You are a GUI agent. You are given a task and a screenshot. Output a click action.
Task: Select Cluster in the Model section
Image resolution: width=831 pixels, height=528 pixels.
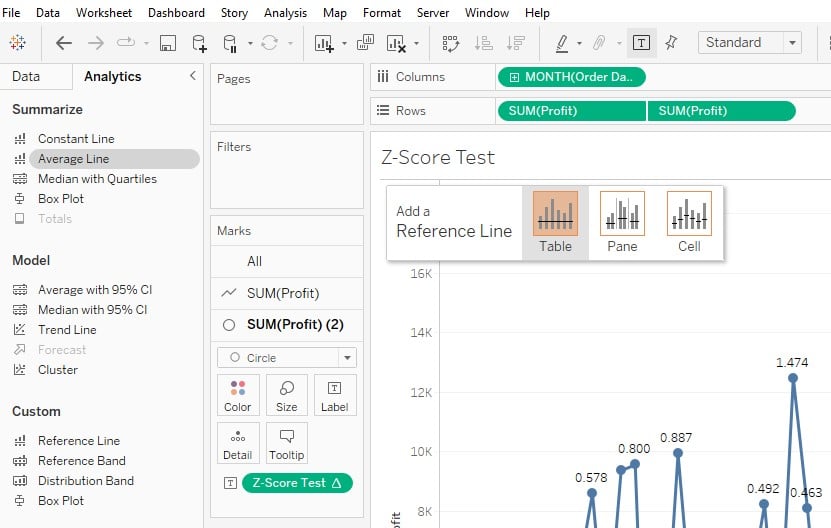[x=58, y=370]
